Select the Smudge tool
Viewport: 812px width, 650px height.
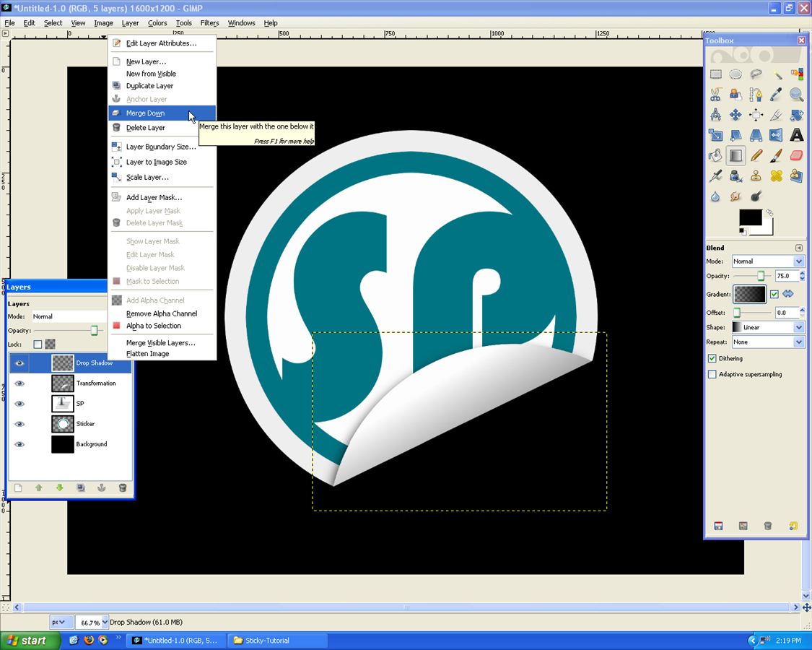(735, 196)
